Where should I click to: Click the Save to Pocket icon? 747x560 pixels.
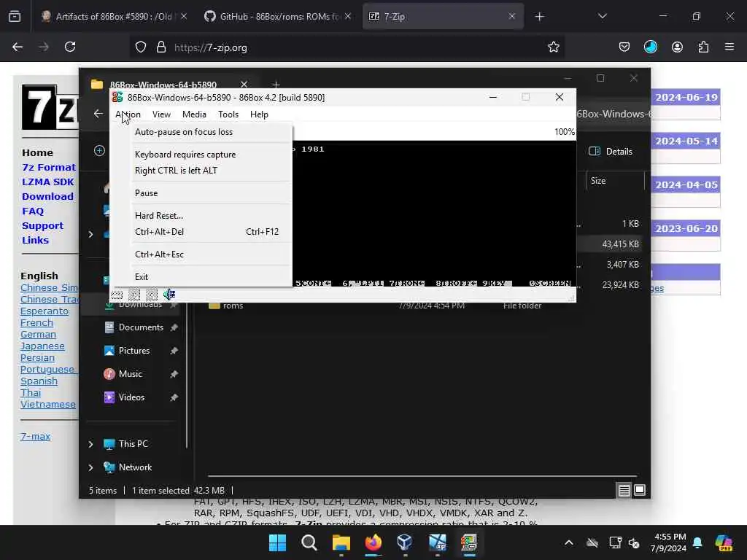pyautogui.click(x=624, y=47)
